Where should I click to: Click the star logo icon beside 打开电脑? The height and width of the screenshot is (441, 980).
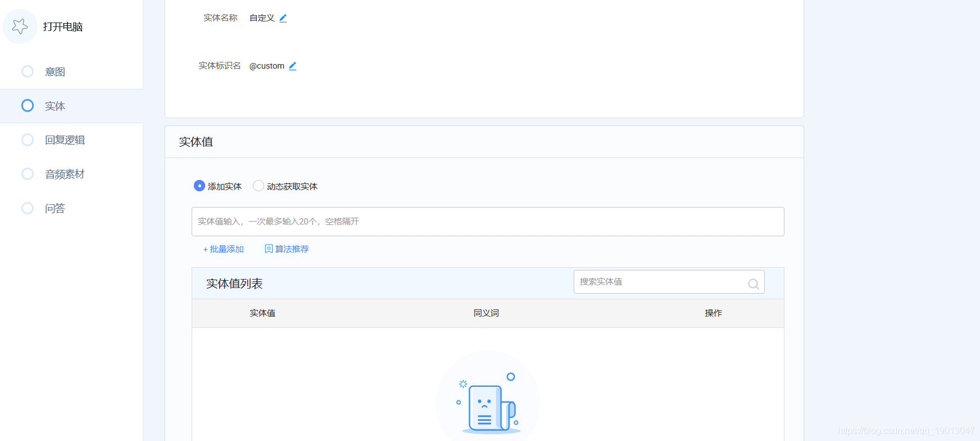(x=20, y=26)
